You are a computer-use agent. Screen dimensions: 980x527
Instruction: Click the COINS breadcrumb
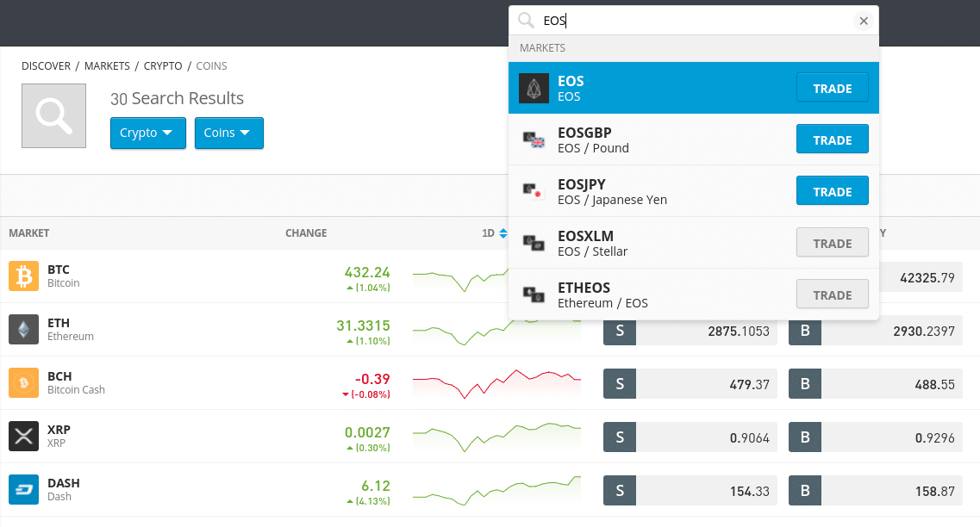[x=211, y=65]
